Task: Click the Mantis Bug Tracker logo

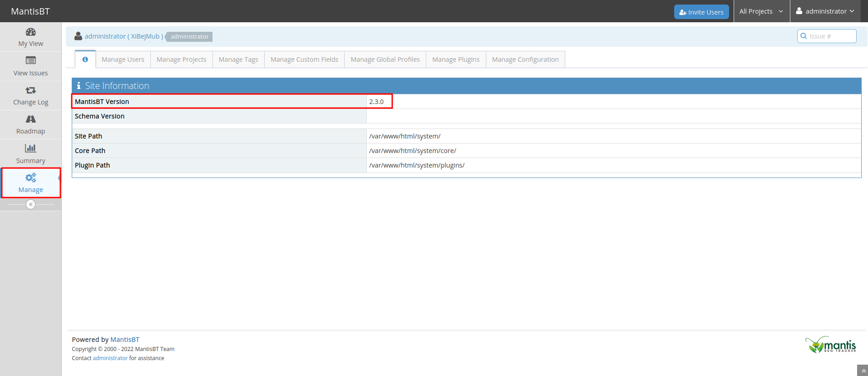Action: [x=830, y=345]
